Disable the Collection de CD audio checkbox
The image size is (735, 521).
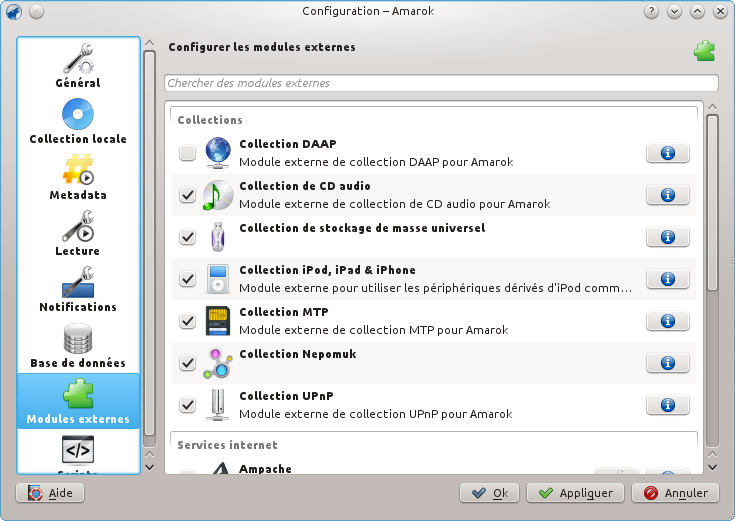click(188, 195)
